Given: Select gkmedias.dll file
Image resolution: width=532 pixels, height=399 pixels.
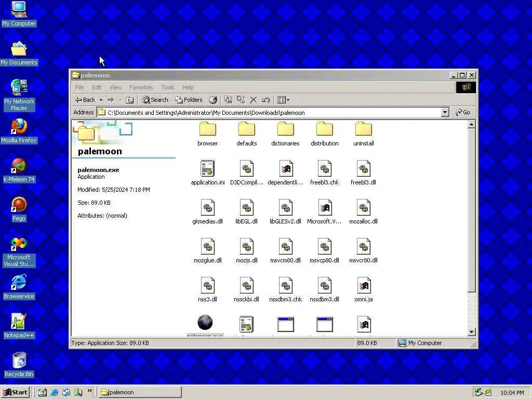Looking at the screenshot, I should 207,212.
